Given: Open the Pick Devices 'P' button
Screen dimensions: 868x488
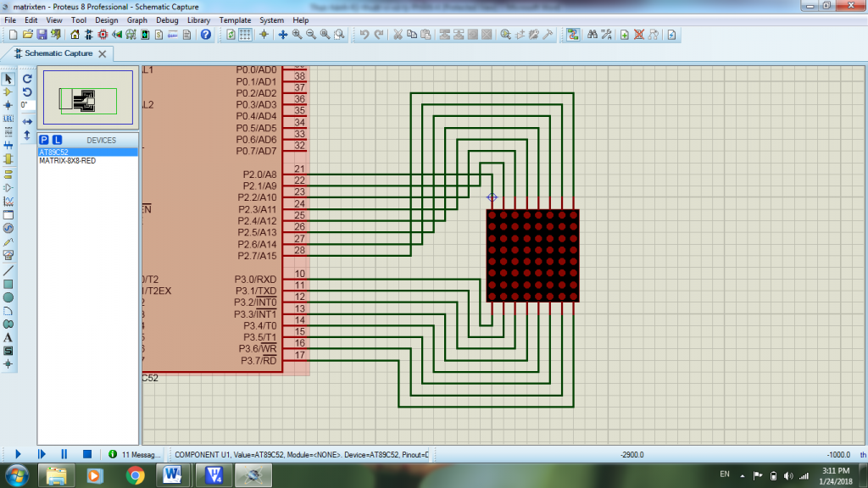Looking at the screenshot, I should coord(44,140).
